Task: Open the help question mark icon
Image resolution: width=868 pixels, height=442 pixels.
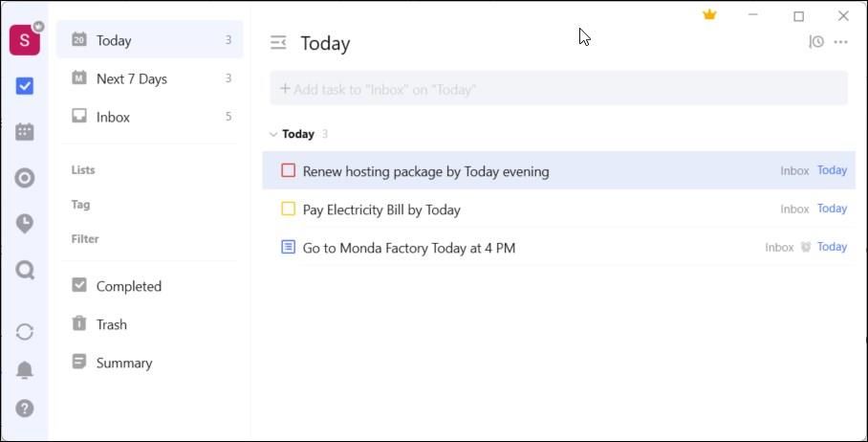Action: (25, 409)
